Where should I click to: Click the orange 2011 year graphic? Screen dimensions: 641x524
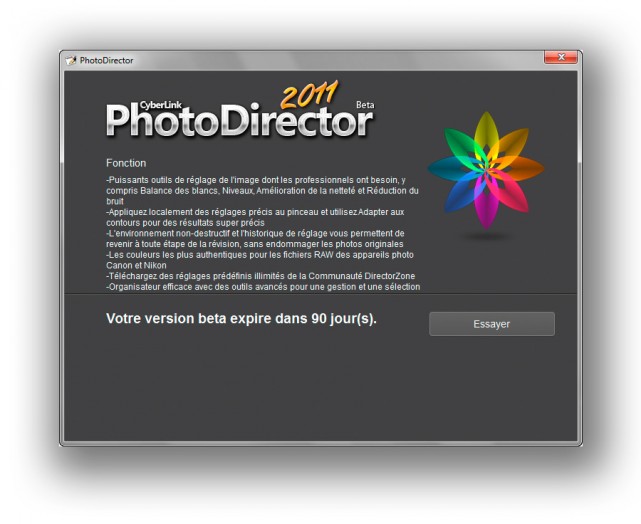[x=309, y=94]
